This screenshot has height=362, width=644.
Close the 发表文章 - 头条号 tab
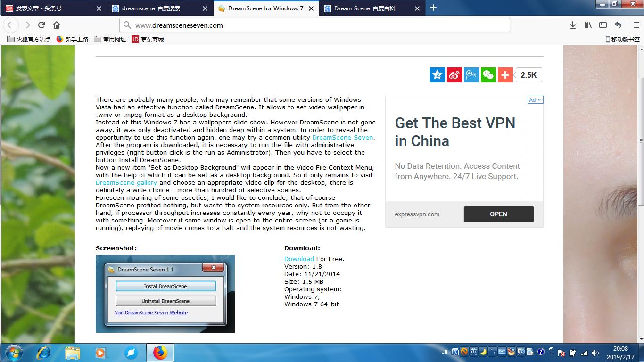tap(99, 8)
